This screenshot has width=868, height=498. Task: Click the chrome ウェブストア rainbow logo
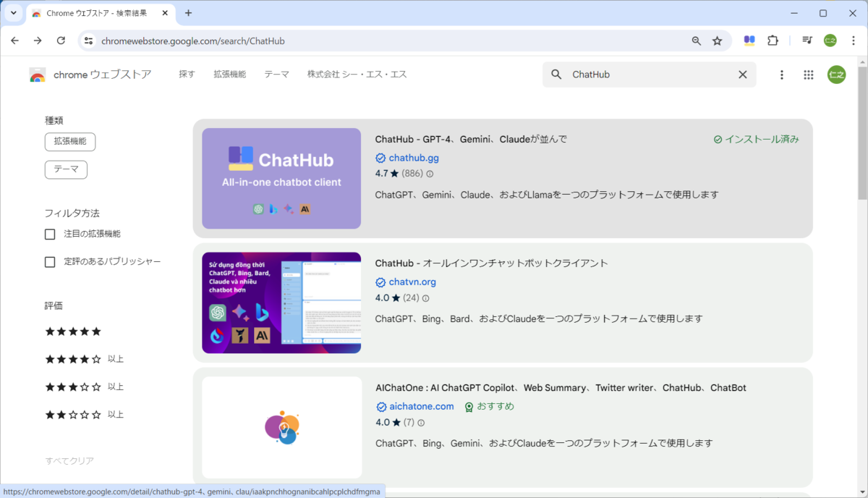coord(38,75)
